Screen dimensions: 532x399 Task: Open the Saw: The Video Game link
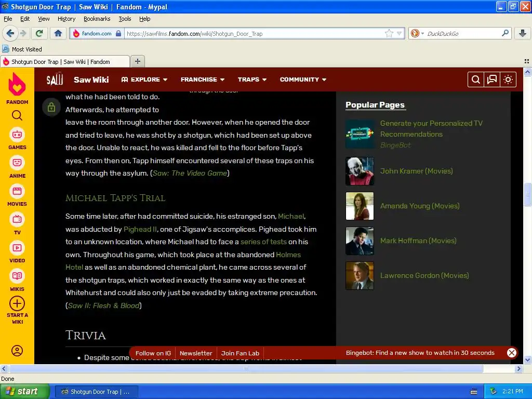190,173
